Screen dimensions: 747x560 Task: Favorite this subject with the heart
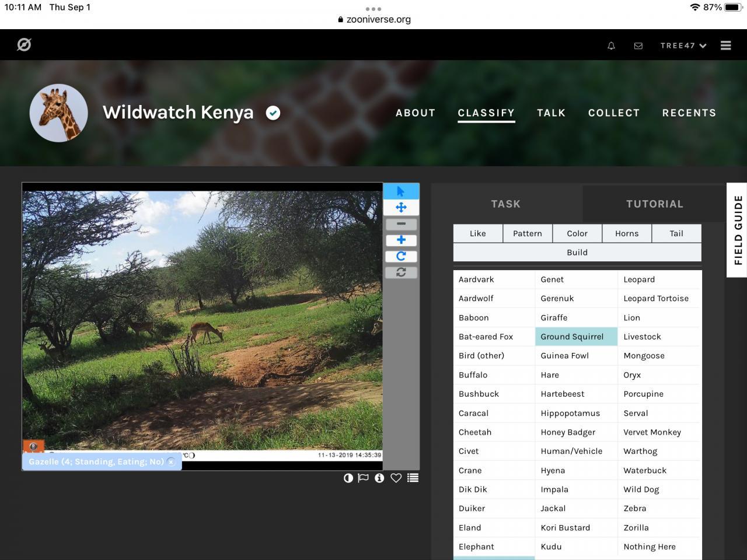pyautogui.click(x=396, y=478)
